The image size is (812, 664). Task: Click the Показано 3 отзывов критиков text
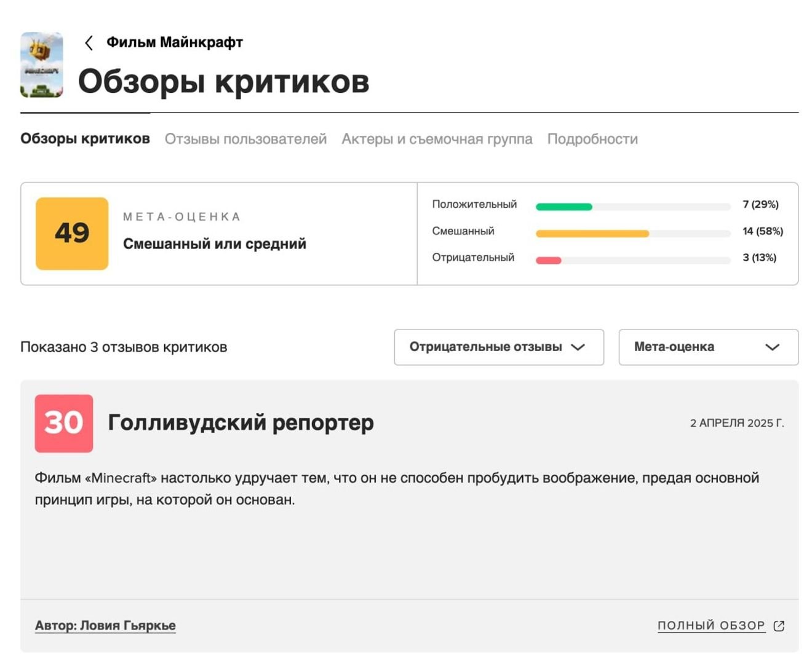pos(124,347)
